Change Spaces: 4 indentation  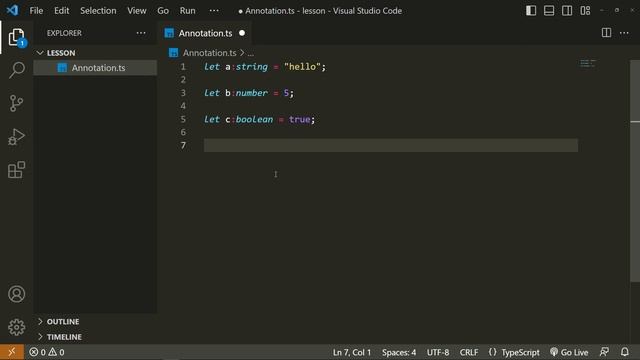(x=399, y=352)
